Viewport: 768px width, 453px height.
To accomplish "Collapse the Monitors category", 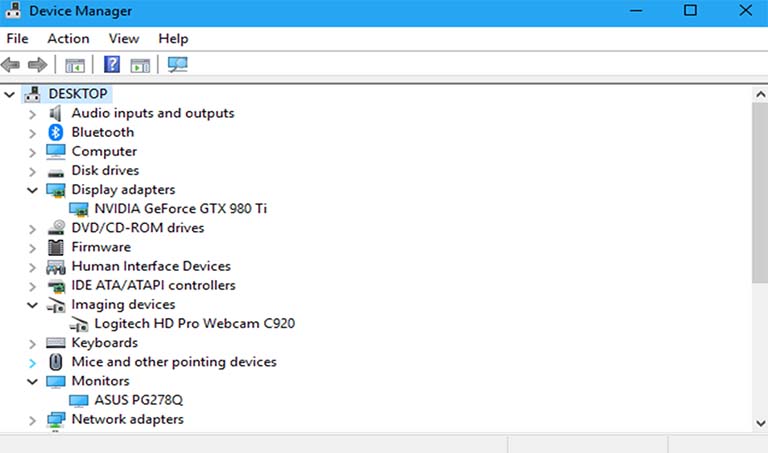I will pyautogui.click(x=32, y=381).
